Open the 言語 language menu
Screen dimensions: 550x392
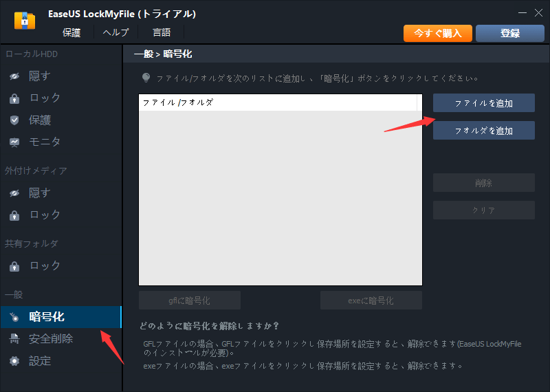[x=162, y=32]
